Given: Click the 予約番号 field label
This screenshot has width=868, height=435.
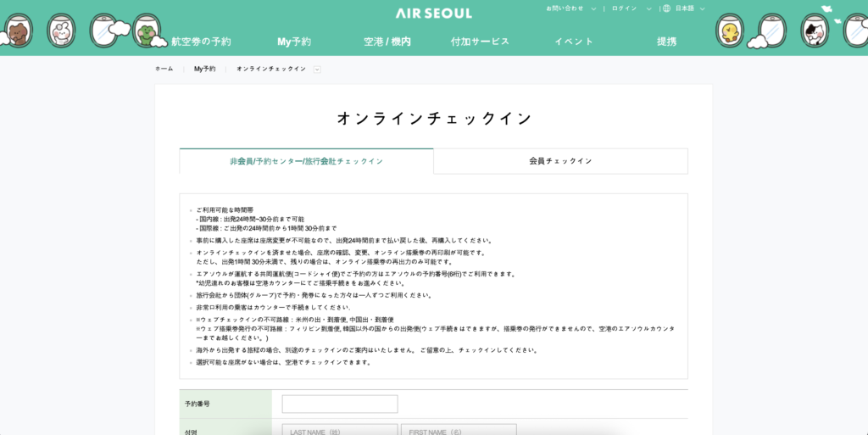Looking at the screenshot, I should click(x=198, y=404).
